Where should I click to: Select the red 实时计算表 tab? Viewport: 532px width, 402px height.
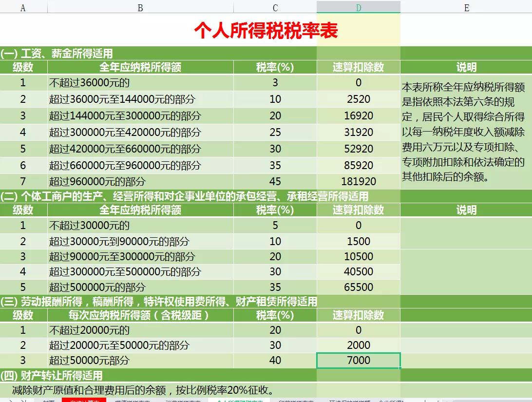[86, 399]
